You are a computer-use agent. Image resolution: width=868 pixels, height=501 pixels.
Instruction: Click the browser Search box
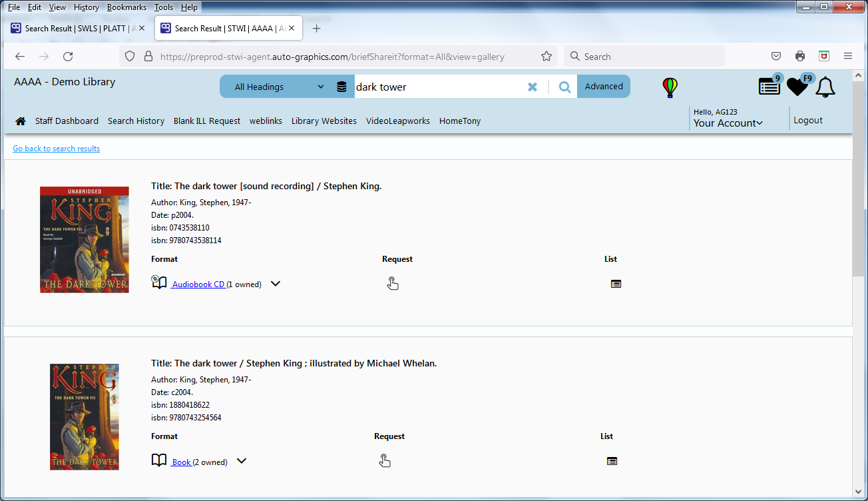click(644, 57)
